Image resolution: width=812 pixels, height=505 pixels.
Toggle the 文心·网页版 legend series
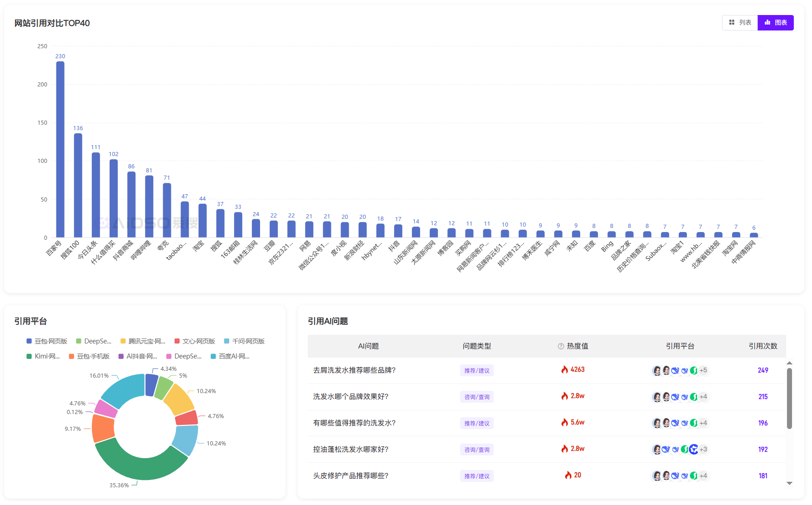click(195, 341)
